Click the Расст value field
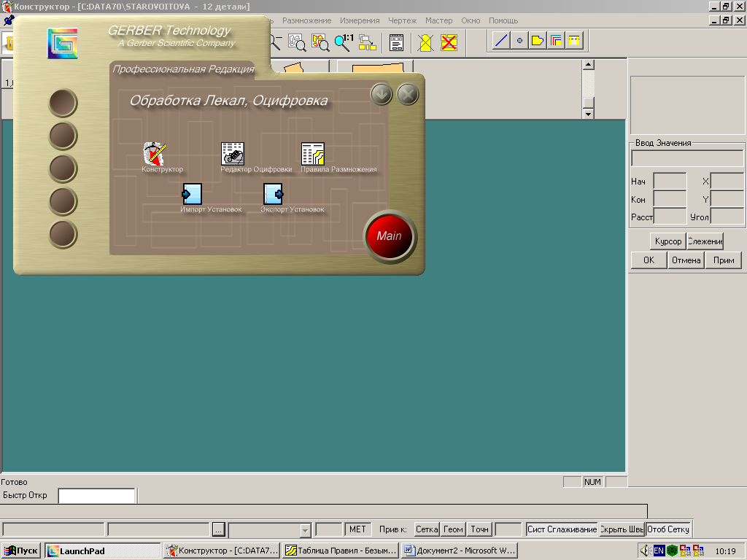 (670, 216)
